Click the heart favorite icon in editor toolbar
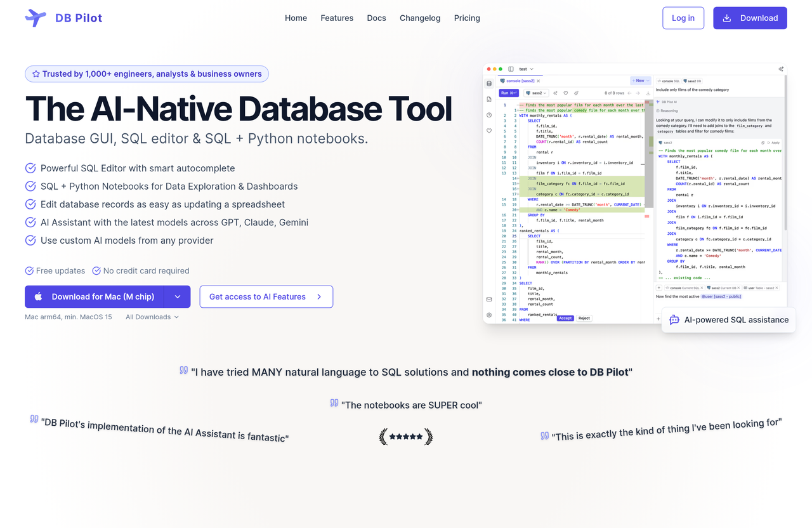This screenshot has height=528, width=812. [x=566, y=93]
